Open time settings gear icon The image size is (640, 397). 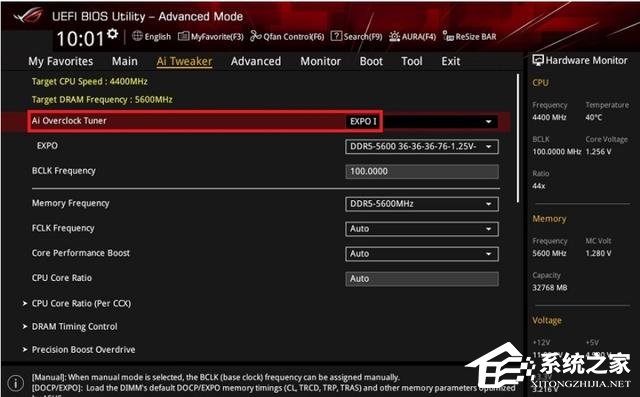[x=113, y=33]
